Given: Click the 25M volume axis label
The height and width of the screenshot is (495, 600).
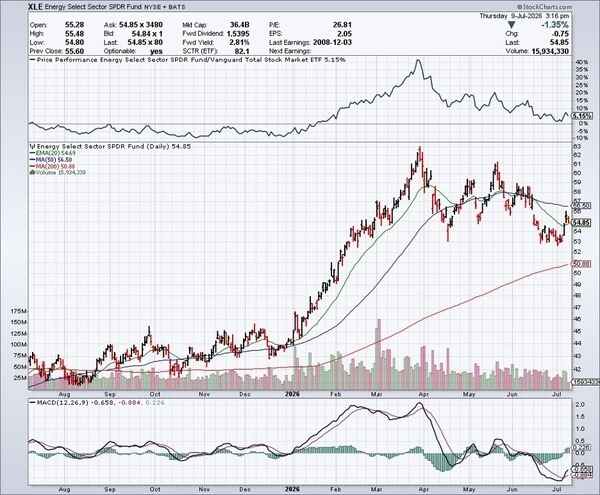Looking at the screenshot, I should (x=20, y=378).
